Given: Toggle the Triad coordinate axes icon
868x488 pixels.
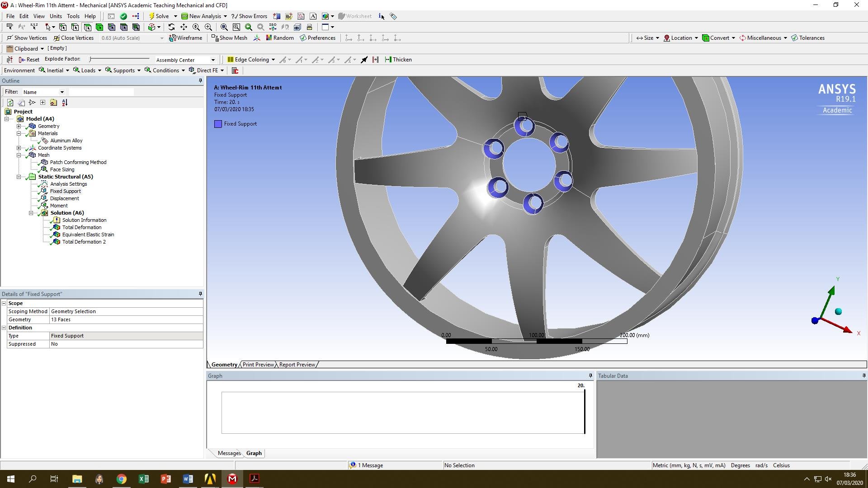Looking at the screenshot, I should (257, 38).
